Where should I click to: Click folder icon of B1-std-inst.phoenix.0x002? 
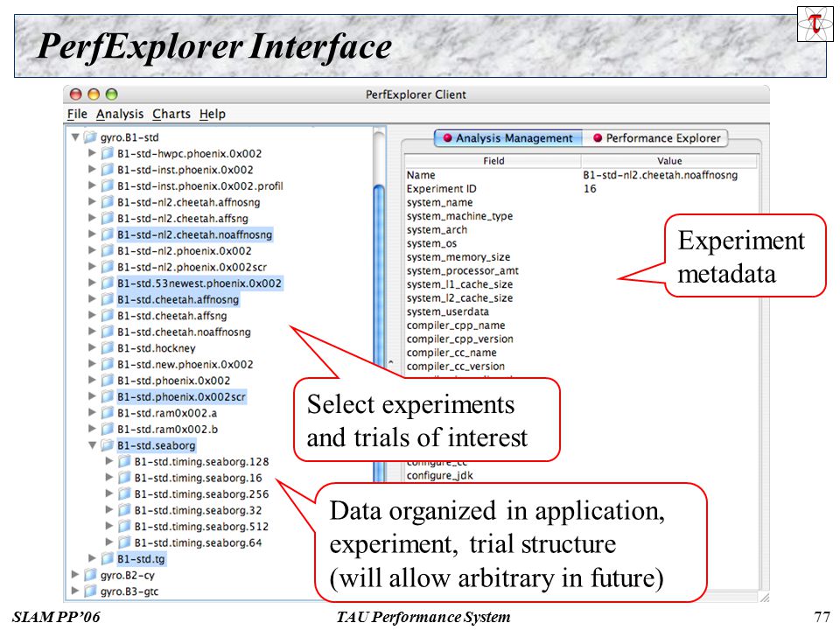coord(108,170)
